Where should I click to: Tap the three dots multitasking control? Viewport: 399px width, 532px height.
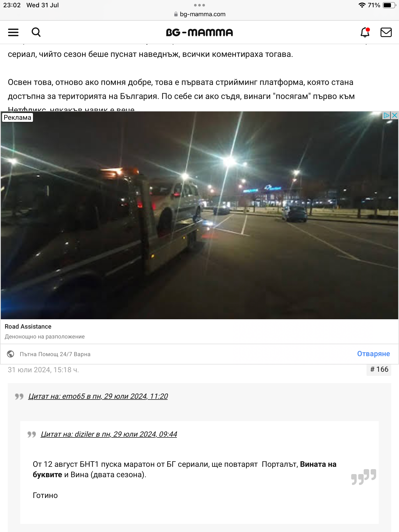(199, 5)
